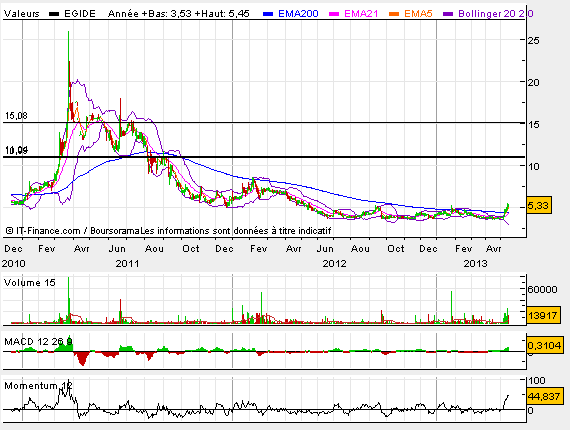The width and height of the screenshot is (570, 430).
Task: Click the Bollinger purple legend swatch
Action: coord(448,14)
